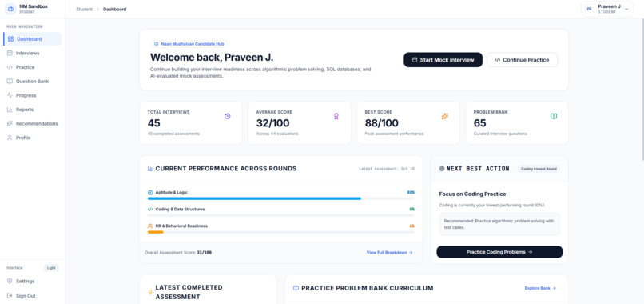The width and height of the screenshot is (644, 304).
Task: Click the award ribbon icon on Average Score card
Action: tap(336, 117)
